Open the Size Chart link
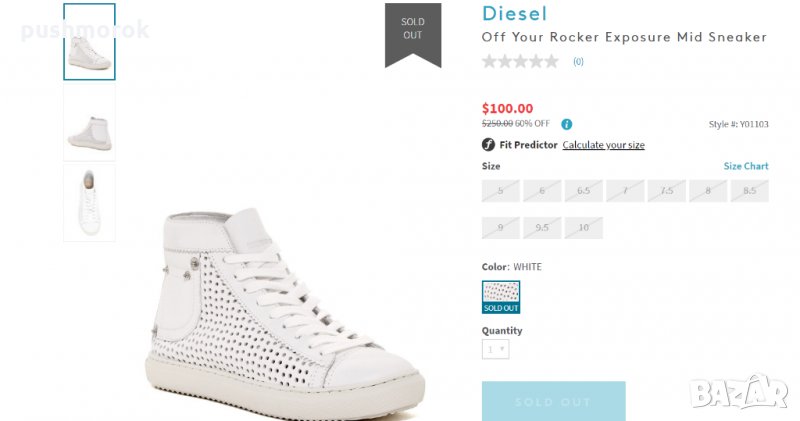The width and height of the screenshot is (800, 421). pos(746,166)
